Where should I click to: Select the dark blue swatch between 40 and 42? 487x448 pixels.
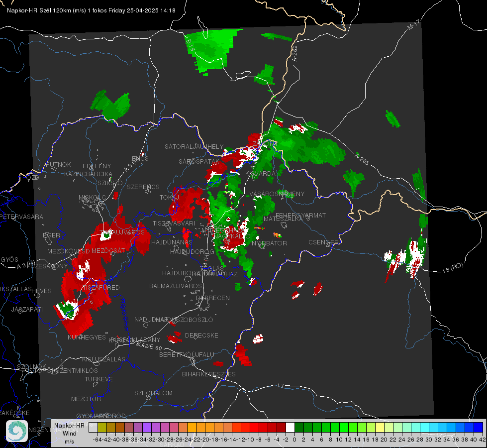[x=478, y=427]
